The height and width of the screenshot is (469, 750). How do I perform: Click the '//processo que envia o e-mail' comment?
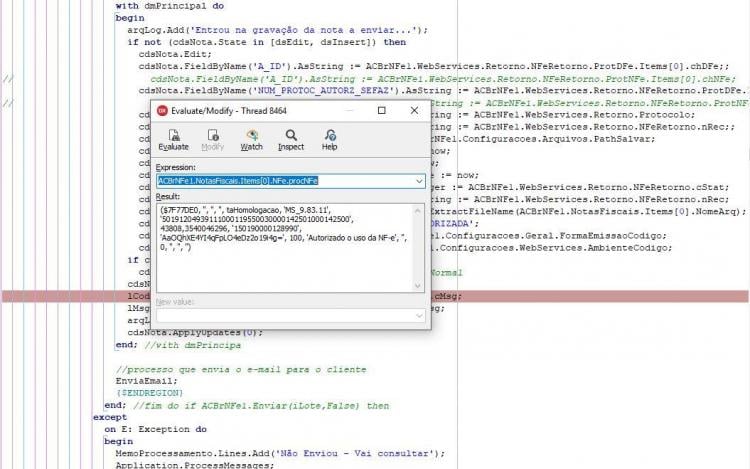(x=241, y=369)
